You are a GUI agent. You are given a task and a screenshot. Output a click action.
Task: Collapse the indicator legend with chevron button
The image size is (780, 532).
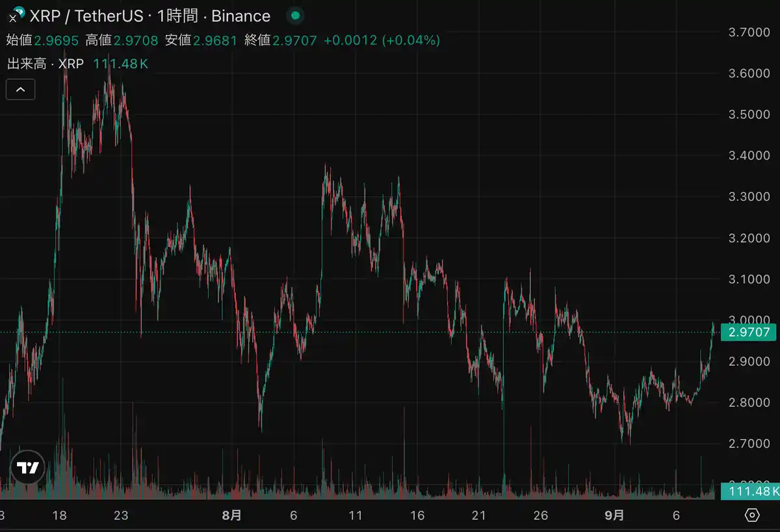tap(20, 90)
